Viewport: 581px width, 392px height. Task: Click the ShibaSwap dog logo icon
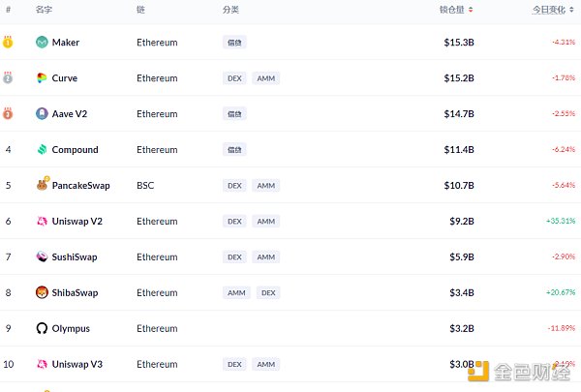click(42, 292)
